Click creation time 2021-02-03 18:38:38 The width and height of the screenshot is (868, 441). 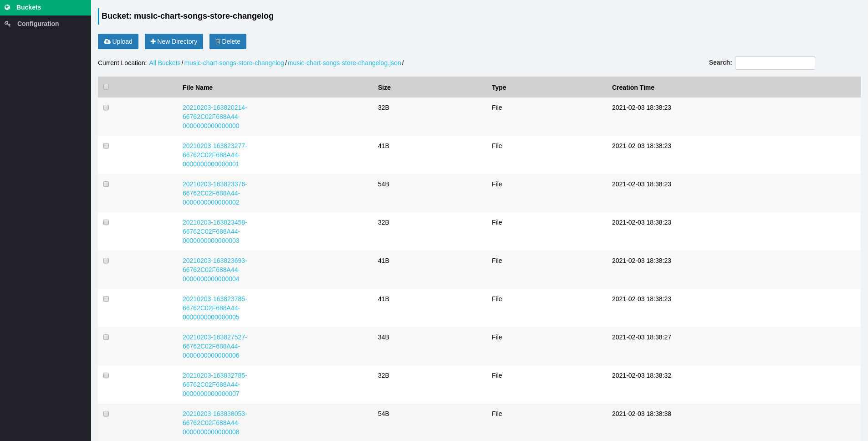642,414
